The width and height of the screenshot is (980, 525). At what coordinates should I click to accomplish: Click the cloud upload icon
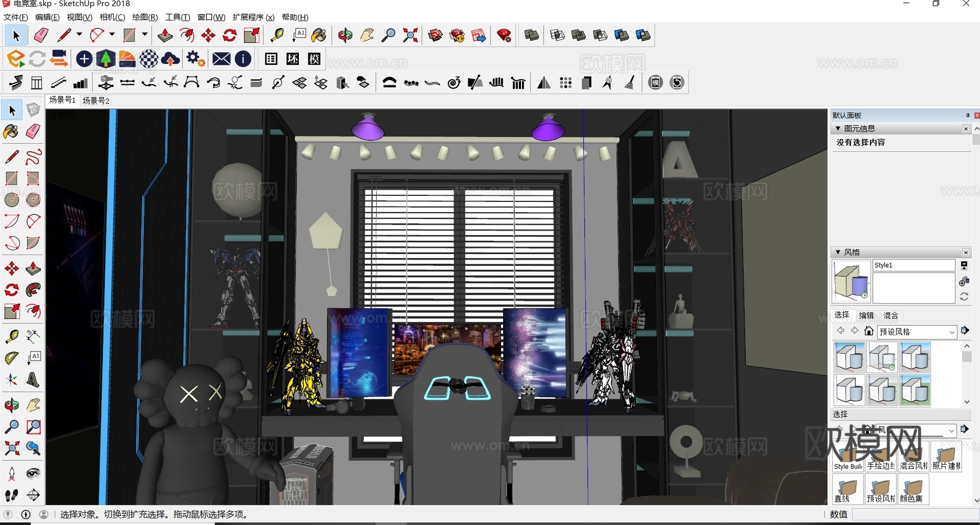(170, 59)
